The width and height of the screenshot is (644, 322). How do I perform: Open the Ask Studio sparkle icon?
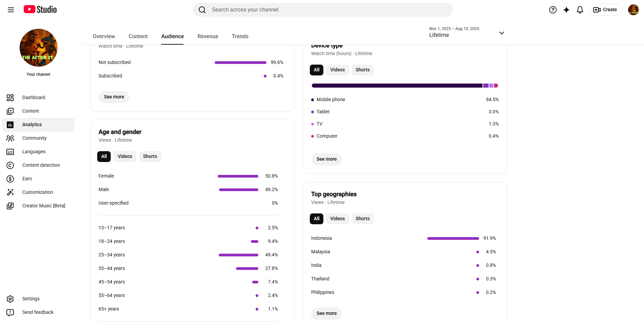click(x=566, y=10)
